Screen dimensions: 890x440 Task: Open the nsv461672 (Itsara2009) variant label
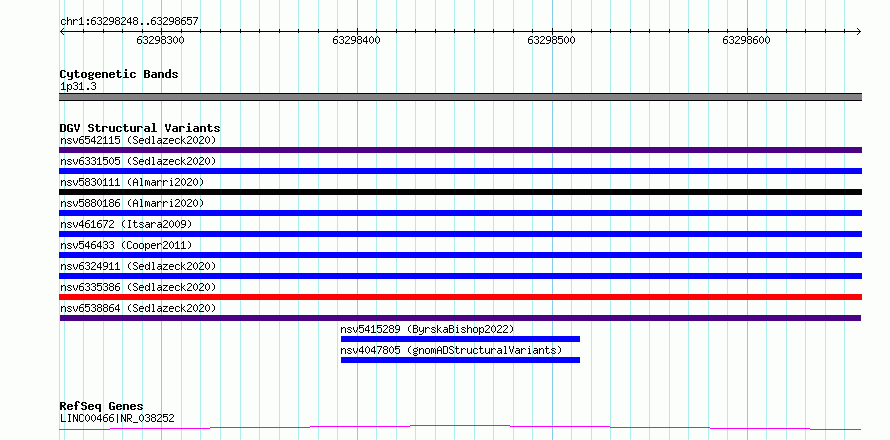[x=126, y=224]
